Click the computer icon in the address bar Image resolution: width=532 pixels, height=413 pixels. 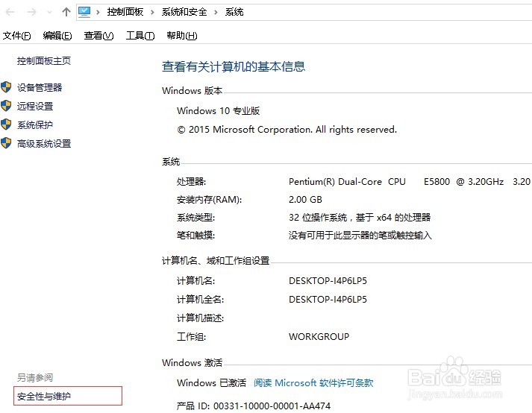(x=84, y=12)
